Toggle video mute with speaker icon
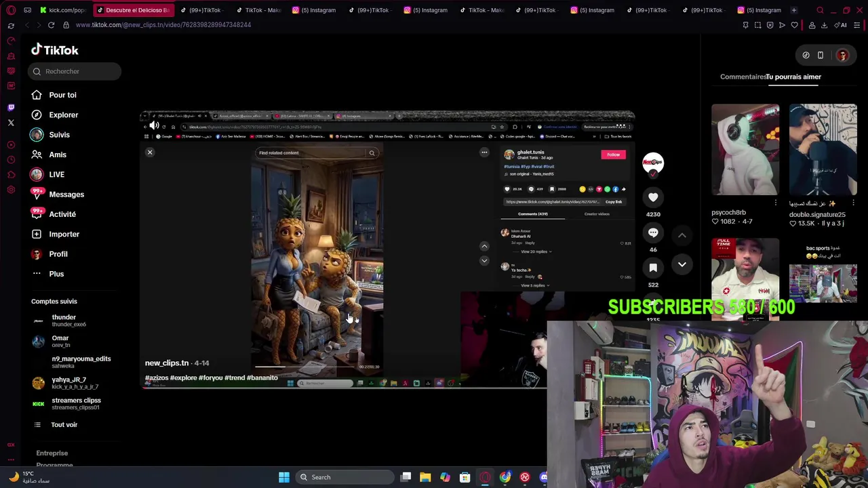This screenshot has width=868, height=488. (154, 125)
